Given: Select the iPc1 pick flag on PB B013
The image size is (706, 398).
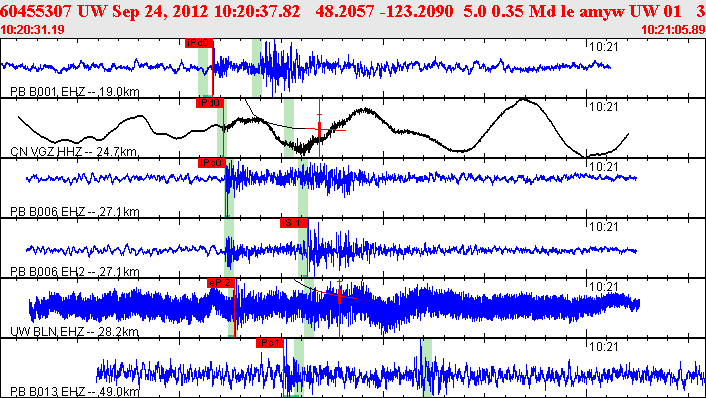Looking at the screenshot, I should coord(270,343).
